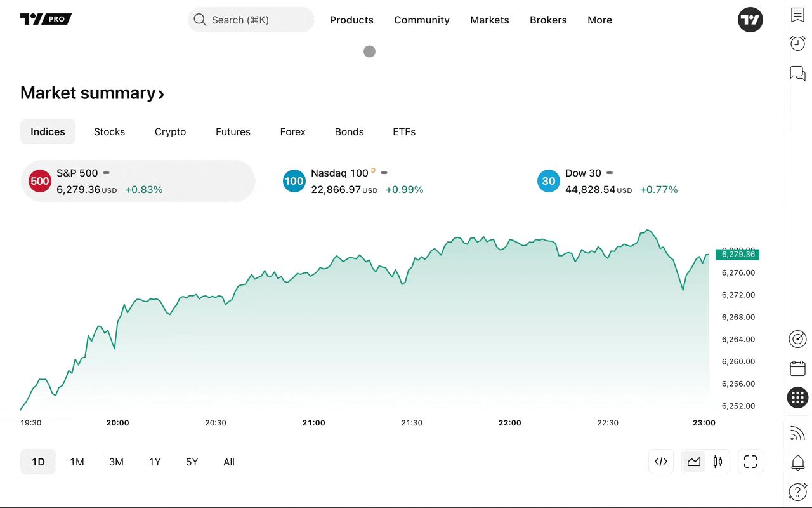
Task: Toggle the area chart display mode
Action: (x=693, y=462)
